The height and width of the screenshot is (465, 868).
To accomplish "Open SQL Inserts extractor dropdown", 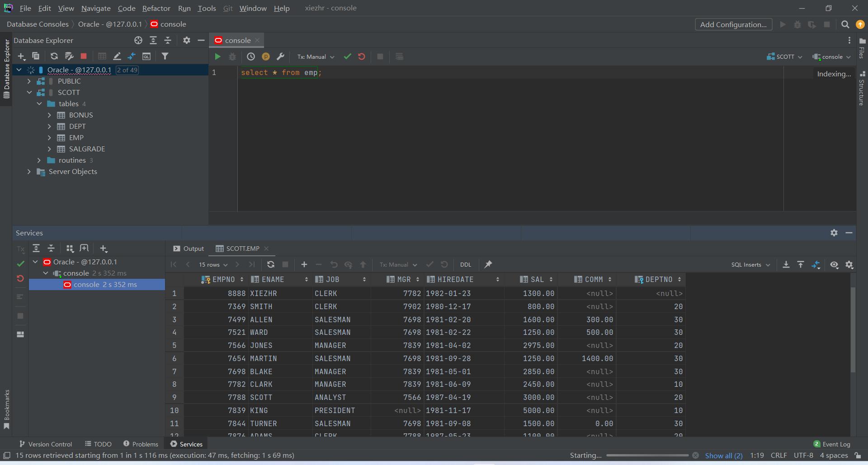I will click(x=750, y=264).
